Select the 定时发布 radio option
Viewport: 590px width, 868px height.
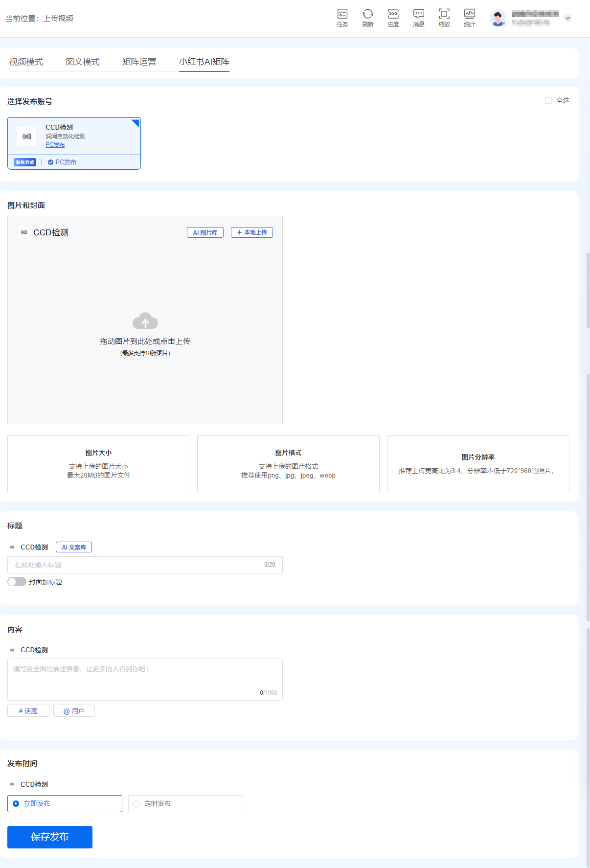[x=185, y=803]
